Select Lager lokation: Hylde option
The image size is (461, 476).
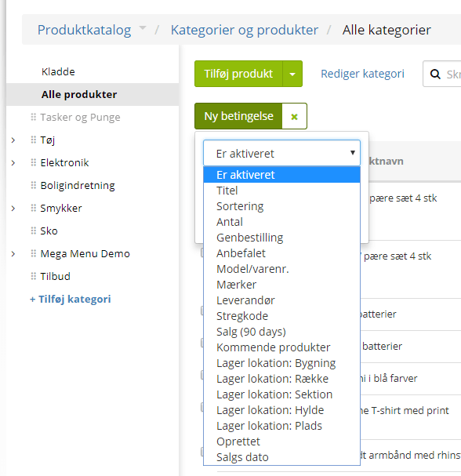coord(281,410)
